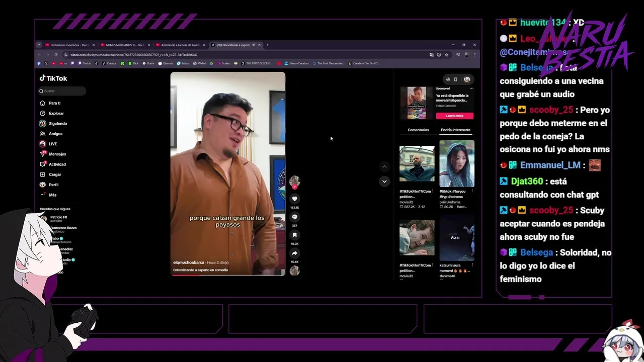The image size is (644, 362).
Task: Switch to MEMES MEXICANOS 13 tab
Action: pos(125,45)
